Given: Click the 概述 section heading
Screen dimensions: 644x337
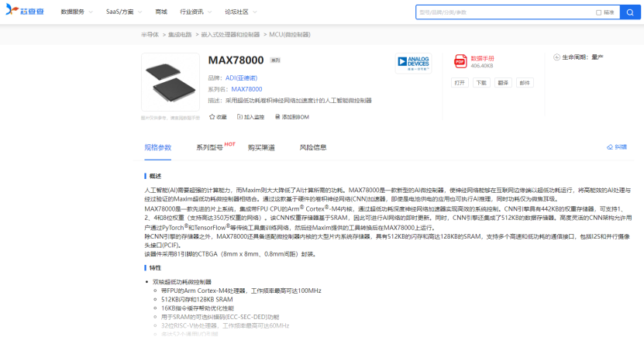Looking at the screenshot, I should tap(155, 176).
